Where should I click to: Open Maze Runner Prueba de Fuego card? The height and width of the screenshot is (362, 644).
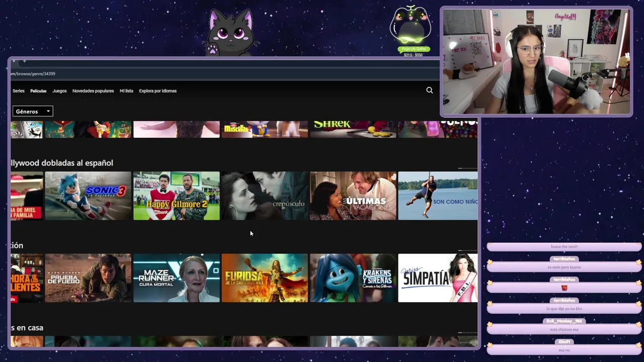click(88, 278)
